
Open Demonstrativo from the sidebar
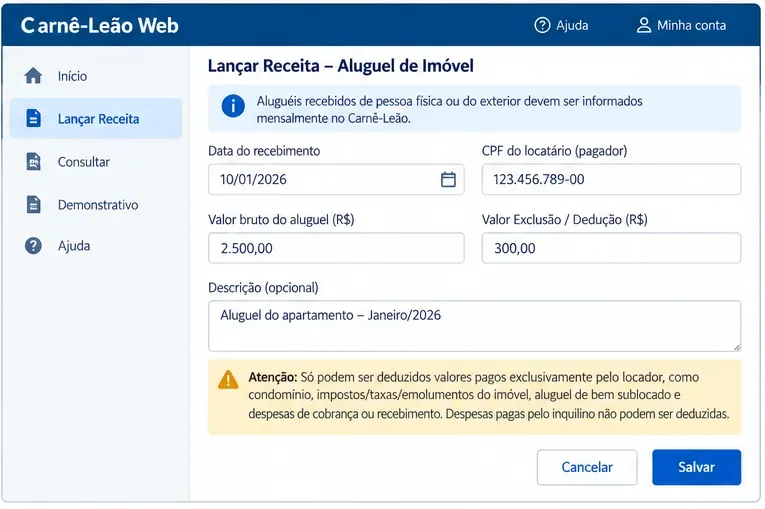pos(96,204)
